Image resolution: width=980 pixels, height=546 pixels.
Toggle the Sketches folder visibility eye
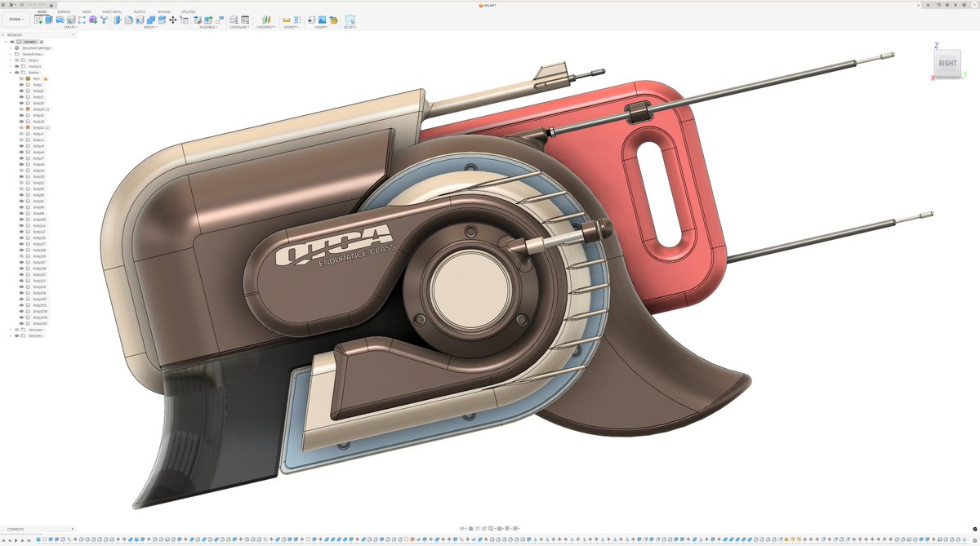pos(16,335)
